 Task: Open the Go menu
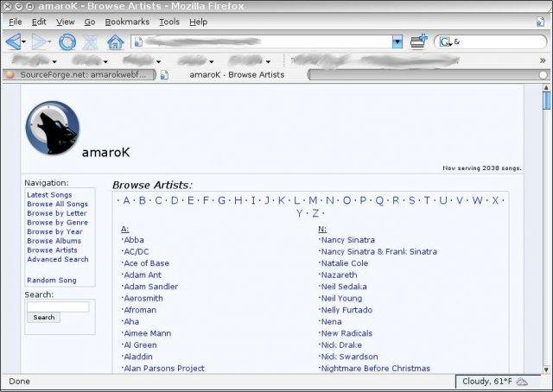(90, 22)
